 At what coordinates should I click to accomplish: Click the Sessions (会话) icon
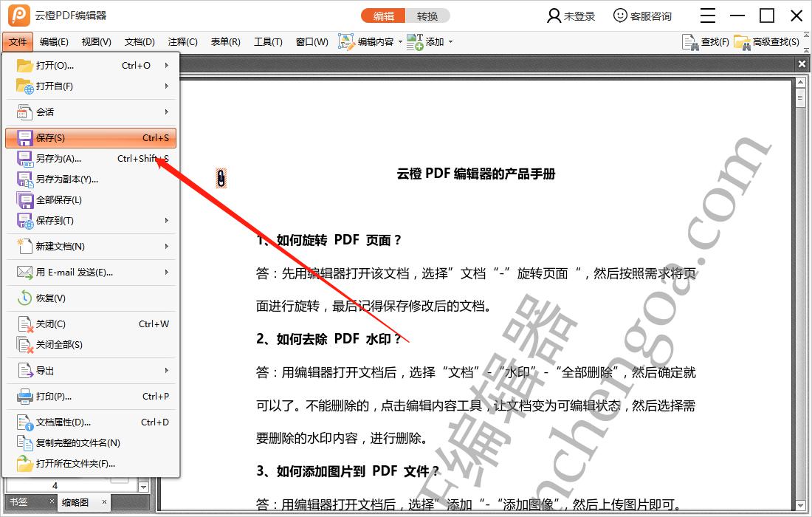pos(24,112)
